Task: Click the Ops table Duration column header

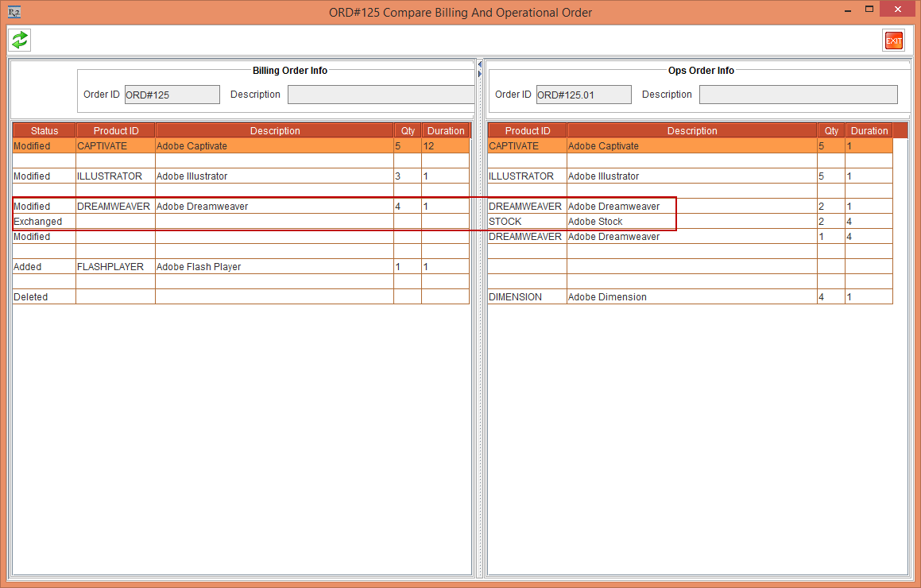Action: point(869,131)
